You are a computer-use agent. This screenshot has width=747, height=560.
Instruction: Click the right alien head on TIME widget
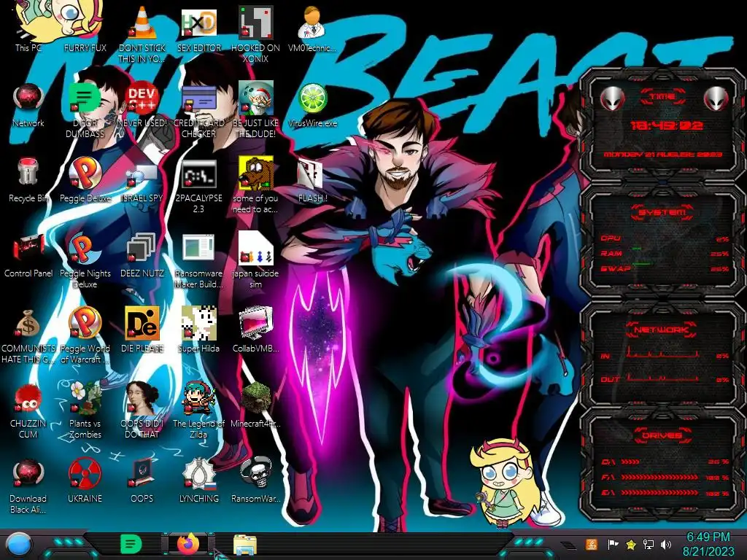716,99
